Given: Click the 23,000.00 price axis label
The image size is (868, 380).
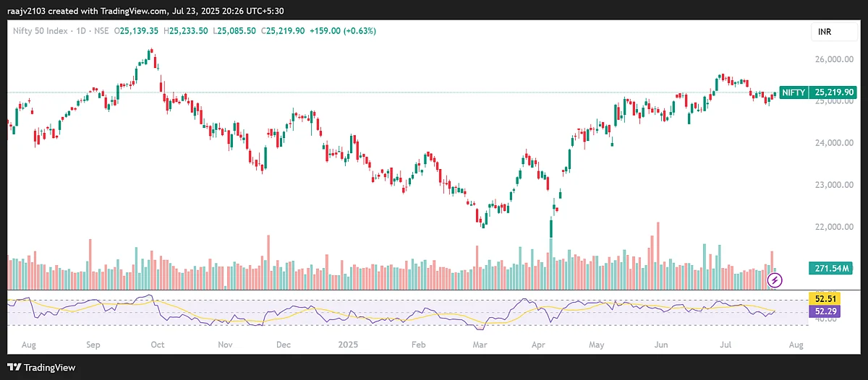Looking at the screenshot, I should 834,185.
